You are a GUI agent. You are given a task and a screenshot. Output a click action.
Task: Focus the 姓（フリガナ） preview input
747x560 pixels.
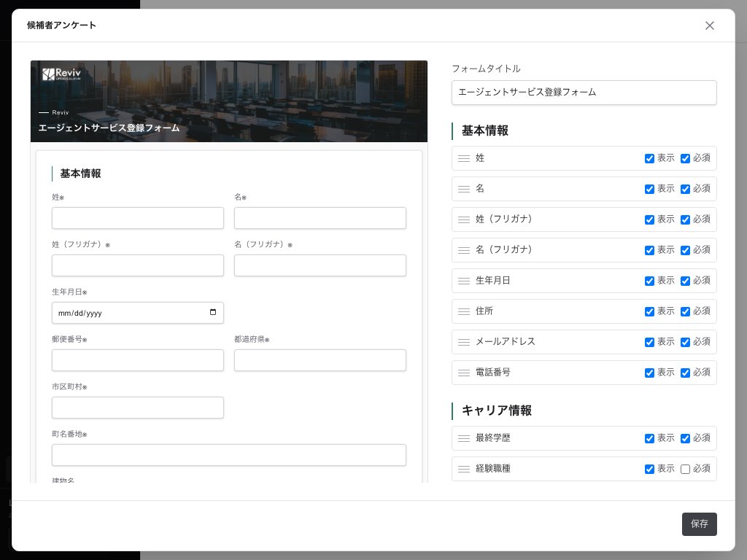(138, 265)
